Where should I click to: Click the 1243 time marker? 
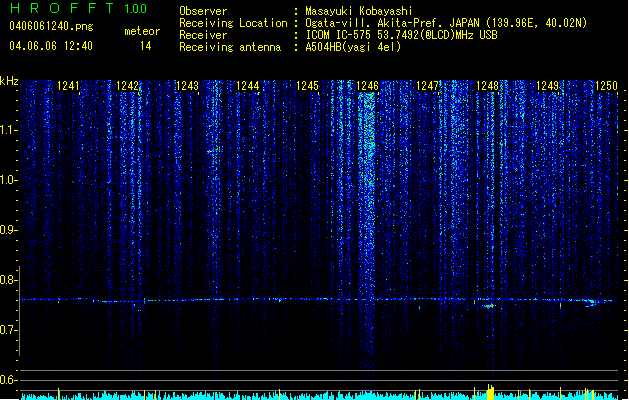point(187,86)
